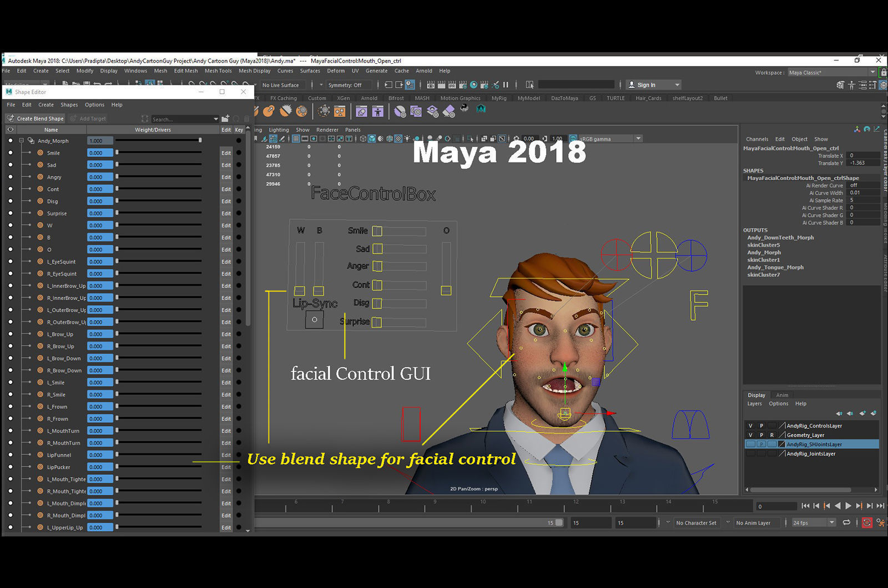Enable smooth shade all in panel toolbar
Image resolution: width=888 pixels, height=588 pixels.
(x=372, y=139)
